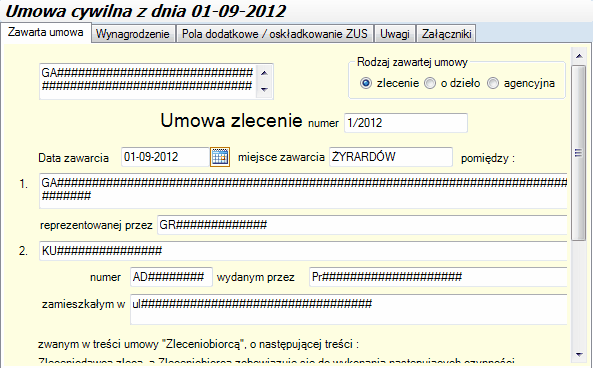Open the calendar picker beside Data zawarcia
593x368 pixels.
click(220, 157)
